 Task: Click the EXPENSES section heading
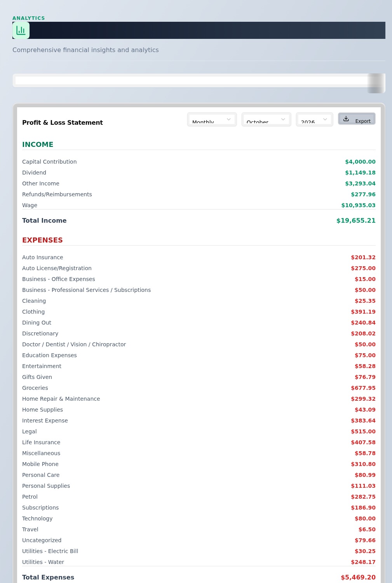point(42,240)
